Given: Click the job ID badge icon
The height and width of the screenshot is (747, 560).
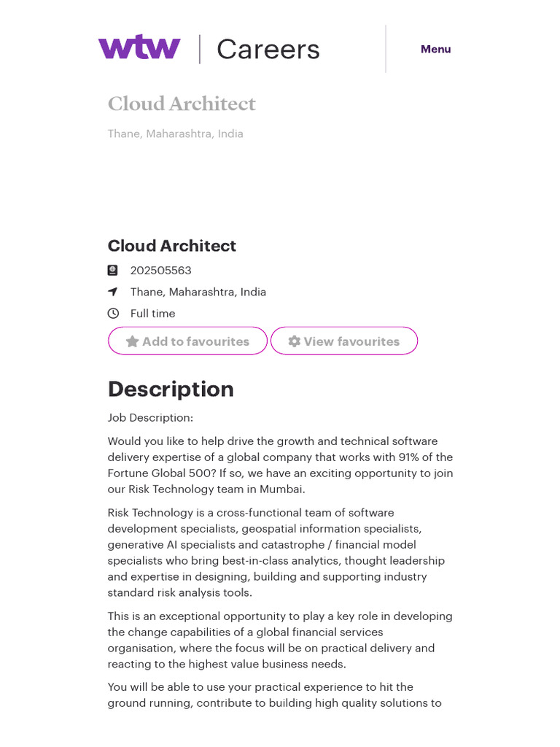Looking at the screenshot, I should [113, 271].
